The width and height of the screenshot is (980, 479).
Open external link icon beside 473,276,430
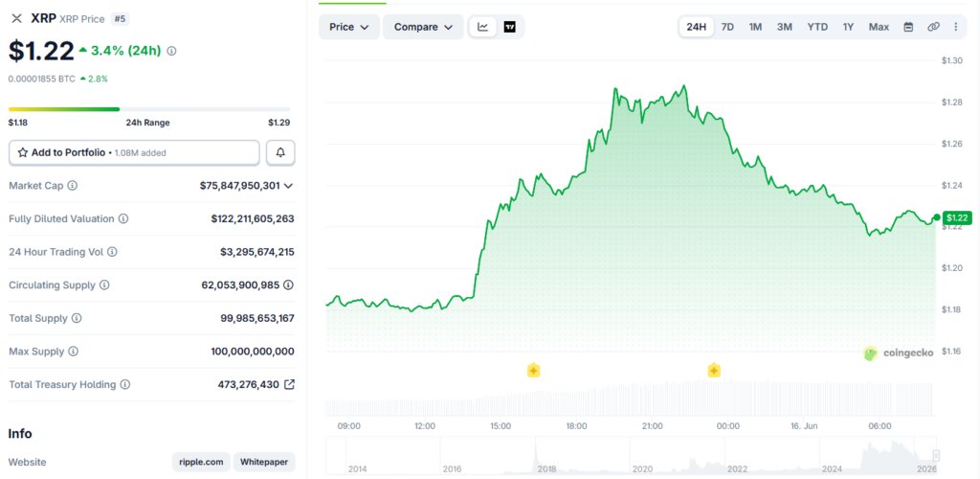click(x=289, y=384)
